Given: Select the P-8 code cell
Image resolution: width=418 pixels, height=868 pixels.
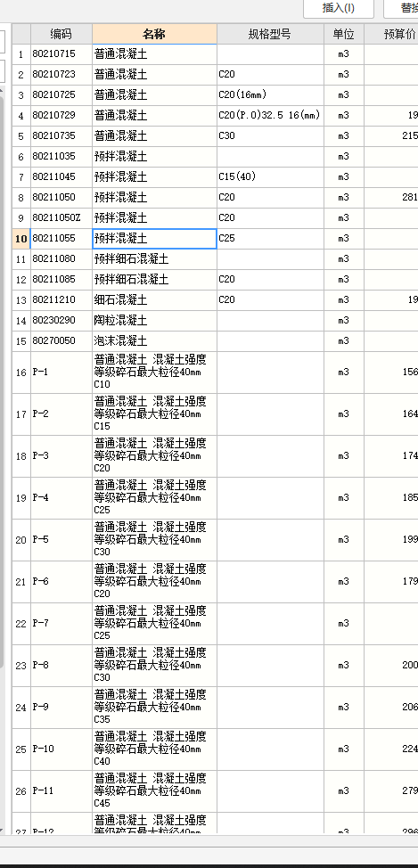Looking at the screenshot, I should [x=61, y=666].
